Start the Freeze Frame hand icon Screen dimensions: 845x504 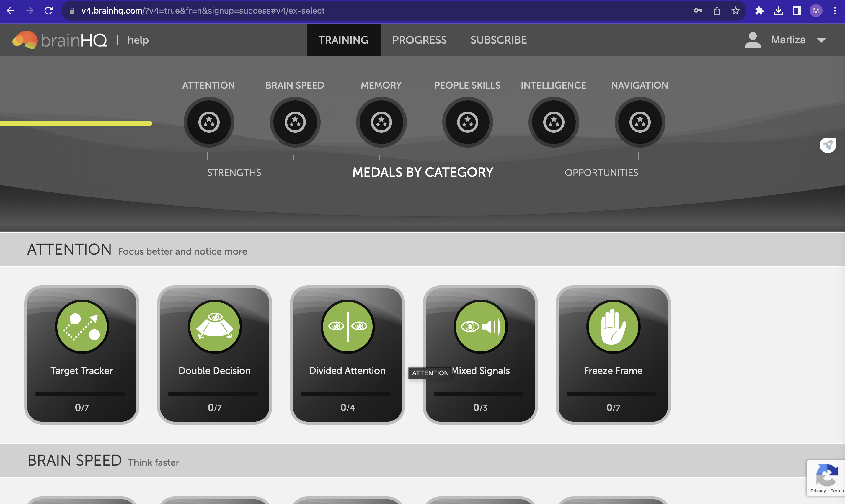tap(613, 326)
